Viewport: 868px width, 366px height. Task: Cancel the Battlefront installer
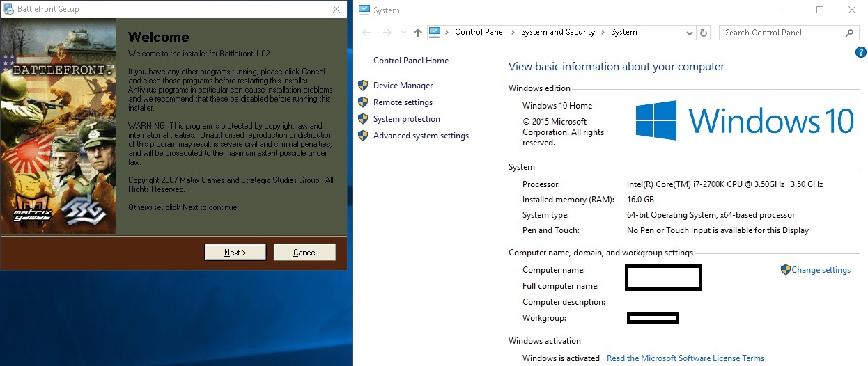coord(305,253)
